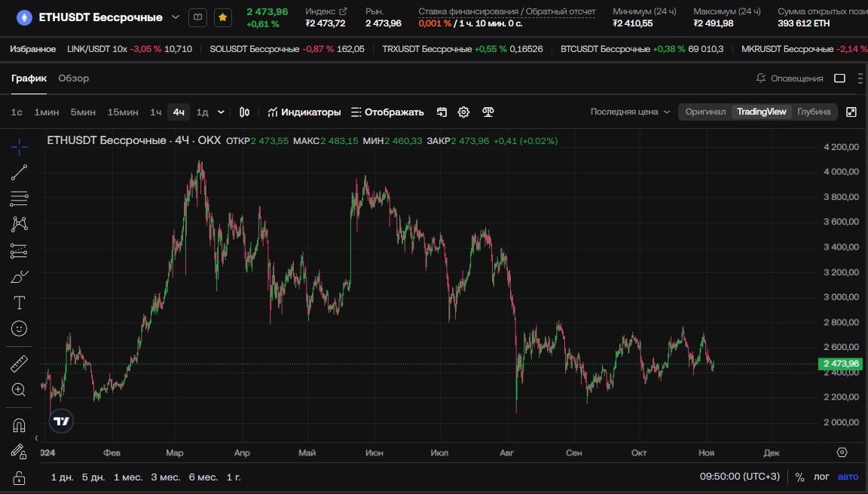Toggle the panel layout rectangle icon
This screenshot has width=868, height=494.
coord(840,78)
